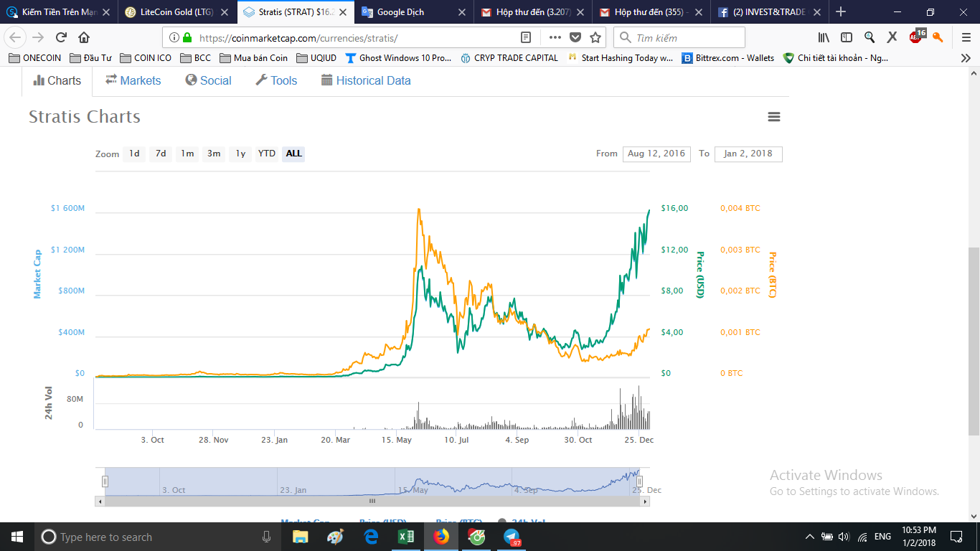Screen dimensions: 980x551
Task: Click the navigator scrollbar left arrow
Action: click(x=99, y=501)
